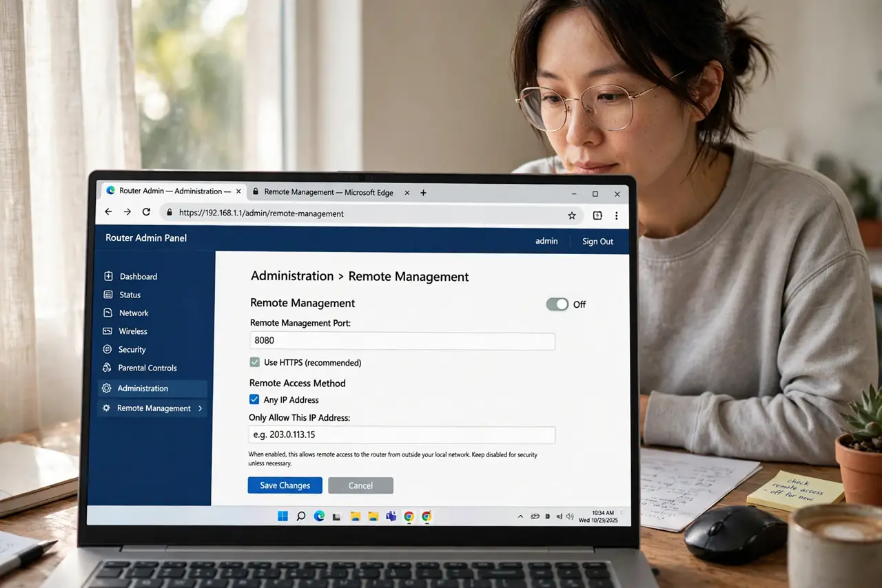
Task: Focus the Remote Management Port field
Action: (x=402, y=342)
